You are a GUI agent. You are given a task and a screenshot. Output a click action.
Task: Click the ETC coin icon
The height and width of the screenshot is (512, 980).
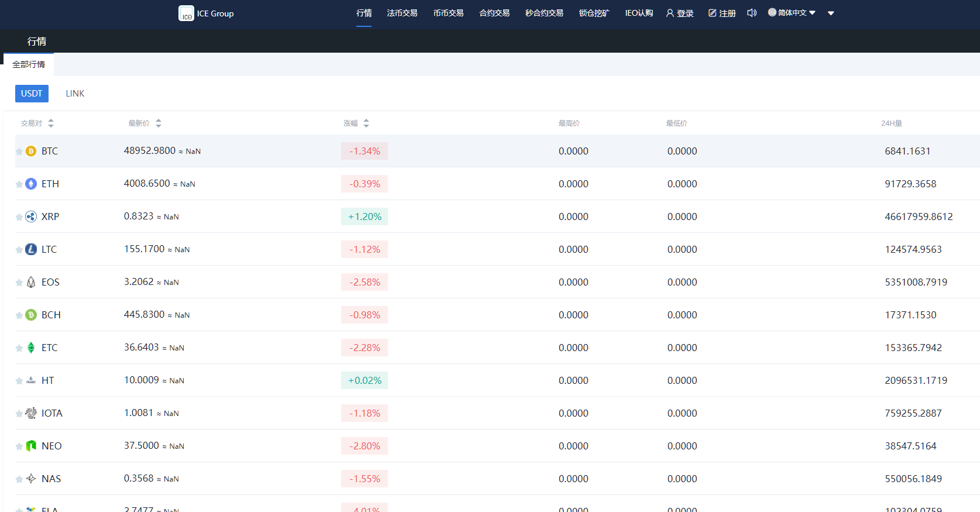coord(31,348)
